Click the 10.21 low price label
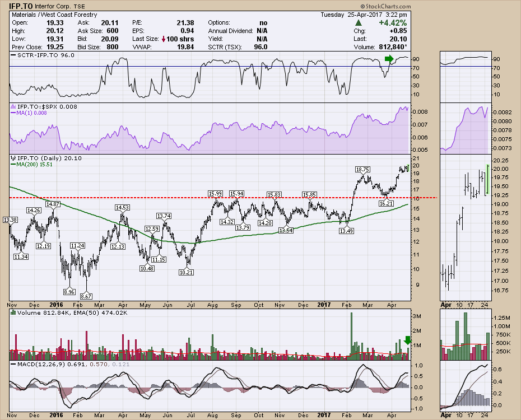 [x=185, y=272]
